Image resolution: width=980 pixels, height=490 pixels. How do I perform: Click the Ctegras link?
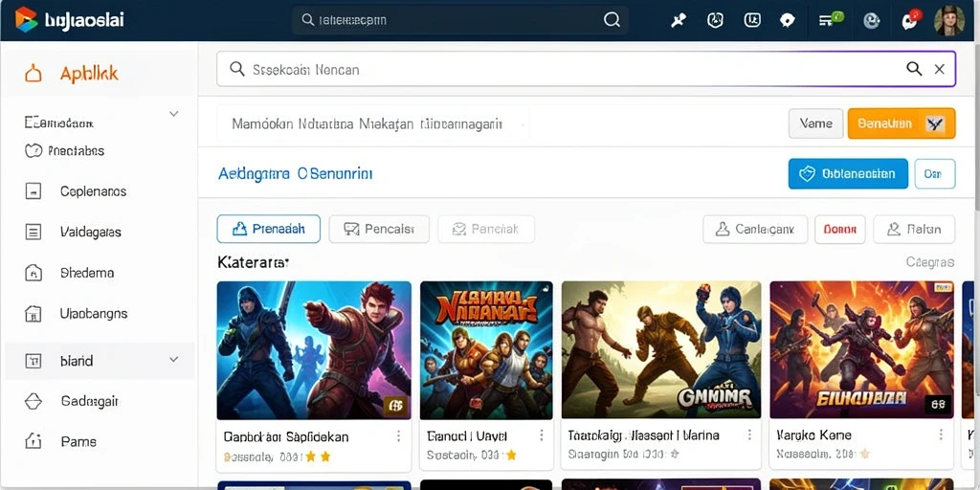930,262
